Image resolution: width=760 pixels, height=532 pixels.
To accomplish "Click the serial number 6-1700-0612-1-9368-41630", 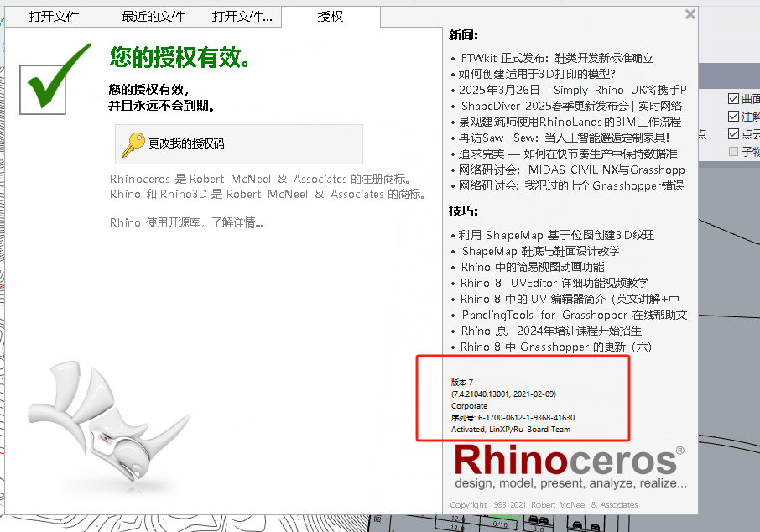I will tap(526, 418).
